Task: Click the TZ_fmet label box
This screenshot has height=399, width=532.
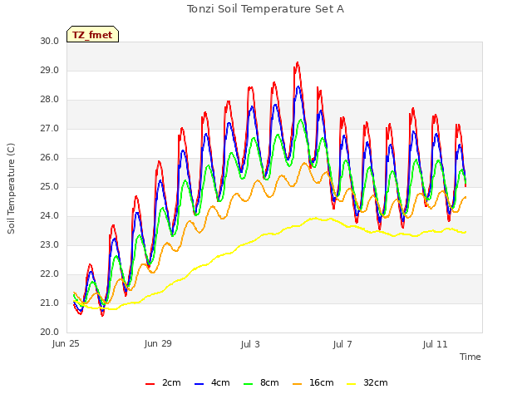Action: click(92, 34)
